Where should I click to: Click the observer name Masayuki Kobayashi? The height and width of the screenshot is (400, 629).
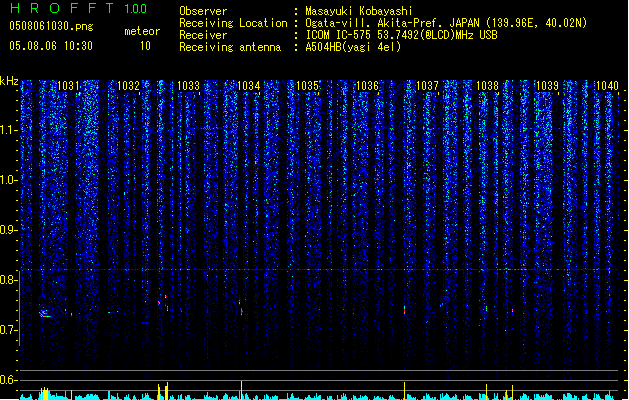coord(359,11)
